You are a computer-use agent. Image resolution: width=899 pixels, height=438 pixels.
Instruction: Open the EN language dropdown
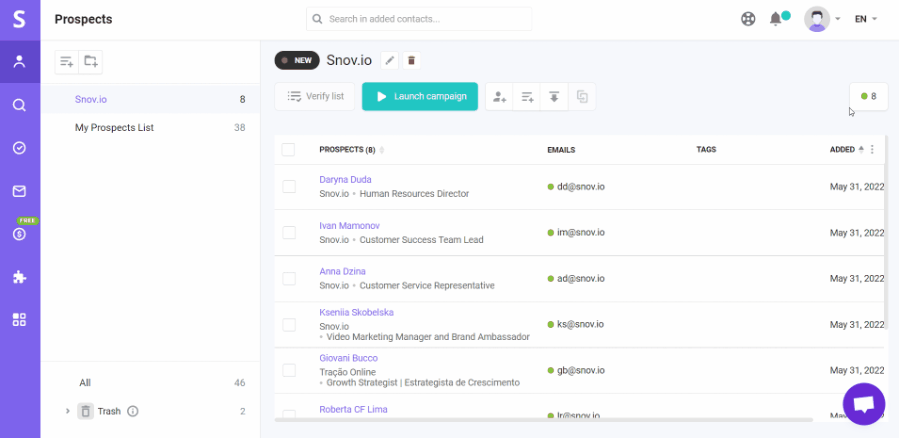tap(866, 19)
